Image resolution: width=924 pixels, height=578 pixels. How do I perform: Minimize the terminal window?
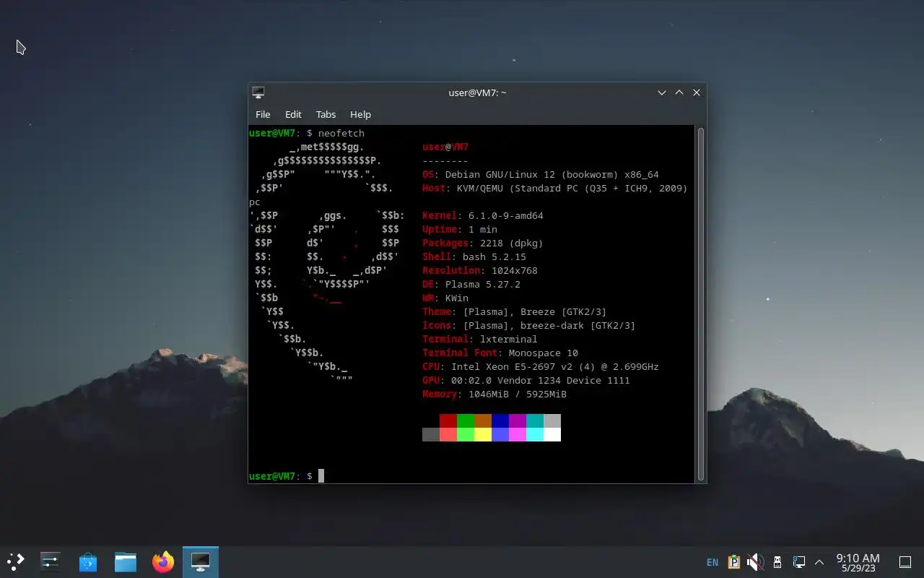[662, 92]
